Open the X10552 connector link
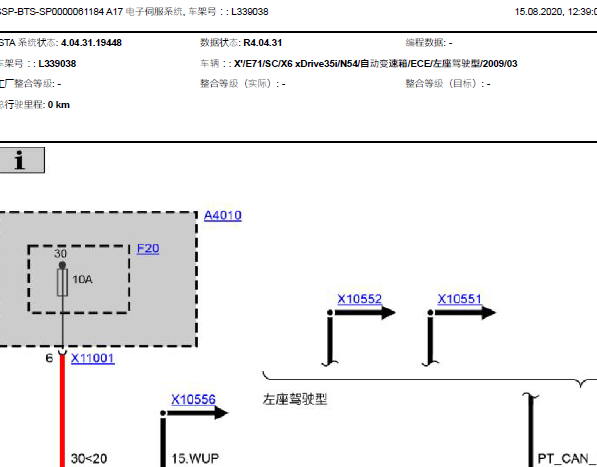Image resolution: width=597 pixels, height=467 pixels. (x=359, y=299)
